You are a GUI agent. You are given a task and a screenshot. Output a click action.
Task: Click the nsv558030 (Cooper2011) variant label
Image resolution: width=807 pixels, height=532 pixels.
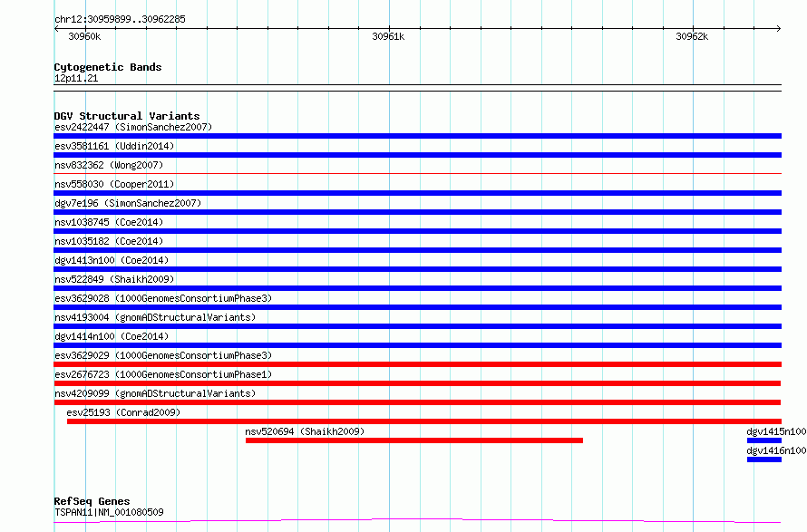pos(114,184)
